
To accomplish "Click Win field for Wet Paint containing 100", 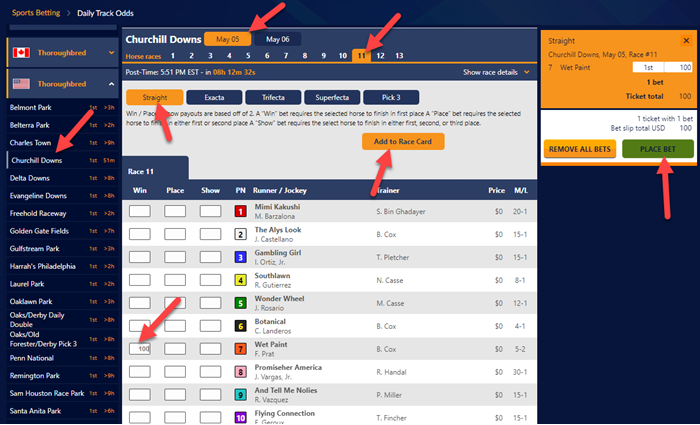I will pos(140,349).
